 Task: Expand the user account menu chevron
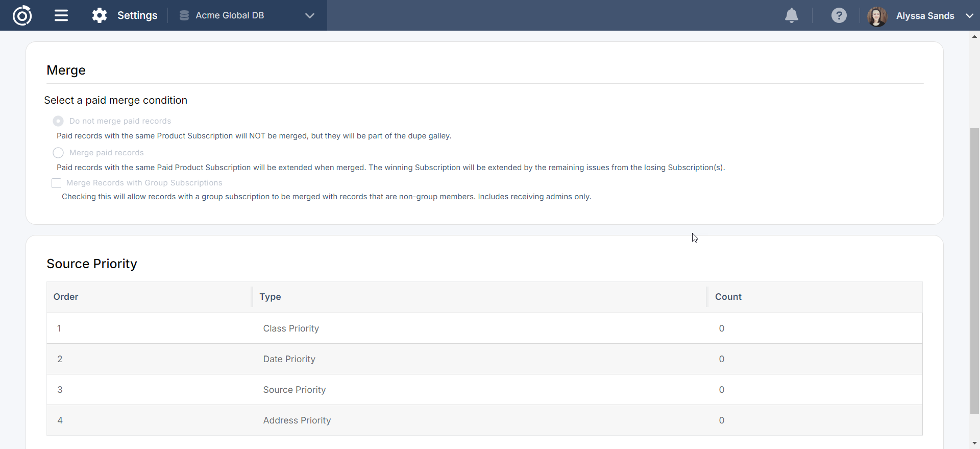(x=969, y=16)
